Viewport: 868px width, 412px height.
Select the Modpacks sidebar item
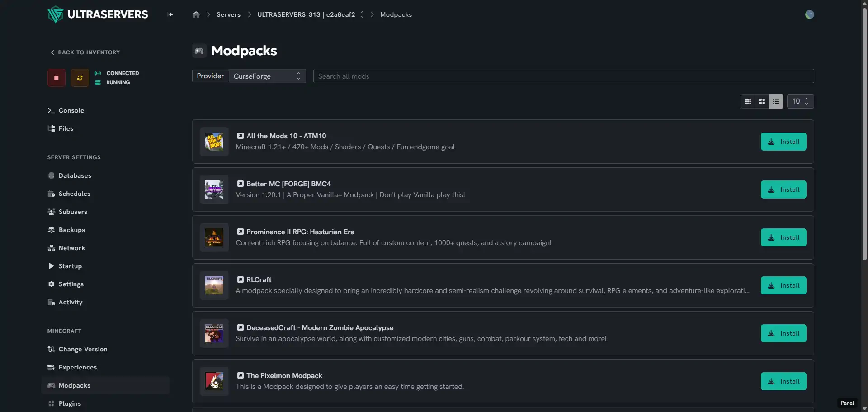(x=105, y=385)
